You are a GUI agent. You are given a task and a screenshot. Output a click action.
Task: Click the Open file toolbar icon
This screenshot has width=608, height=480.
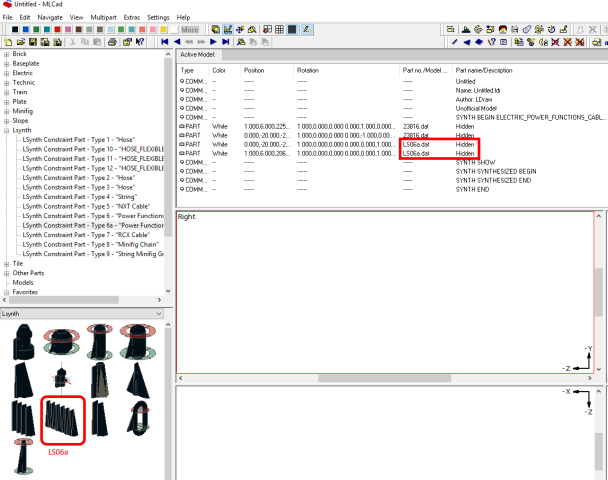tap(19, 42)
